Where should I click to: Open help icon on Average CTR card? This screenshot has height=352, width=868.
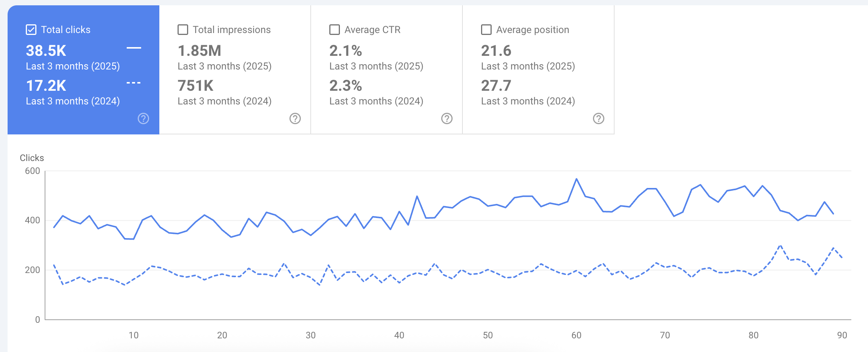tap(447, 118)
